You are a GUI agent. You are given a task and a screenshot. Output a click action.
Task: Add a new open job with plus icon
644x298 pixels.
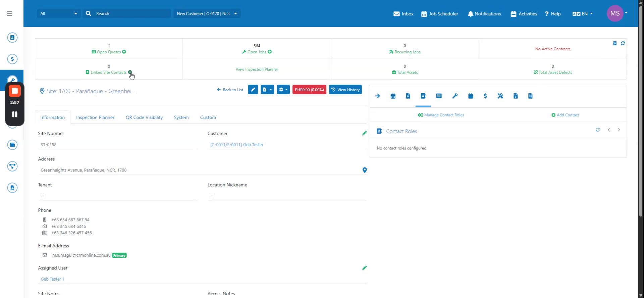point(270,52)
